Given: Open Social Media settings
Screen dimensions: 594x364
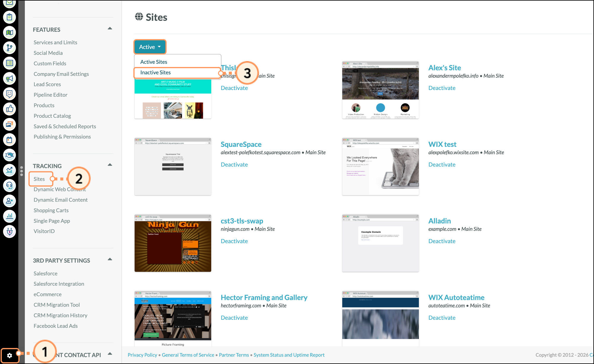Looking at the screenshot, I should (48, 53).
